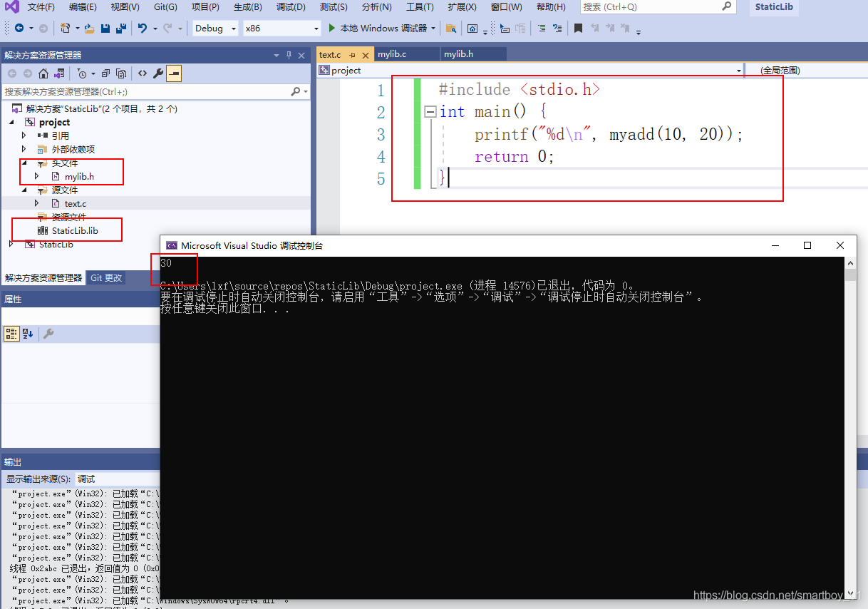Screen dimensions: 868x609
Task: Click the alphabetical sort icon in Properties
Action: pyautogui.click(x=28, y=334)
